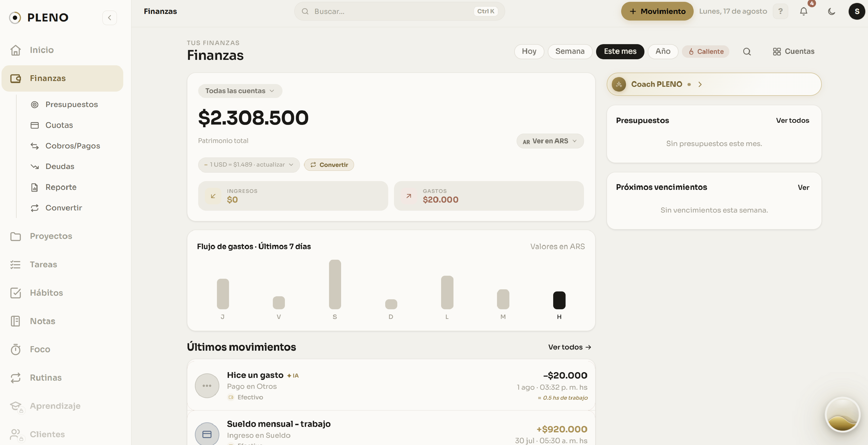Click the Proyectos folder icon
868x445 pixels.
[x=15, y=236]
